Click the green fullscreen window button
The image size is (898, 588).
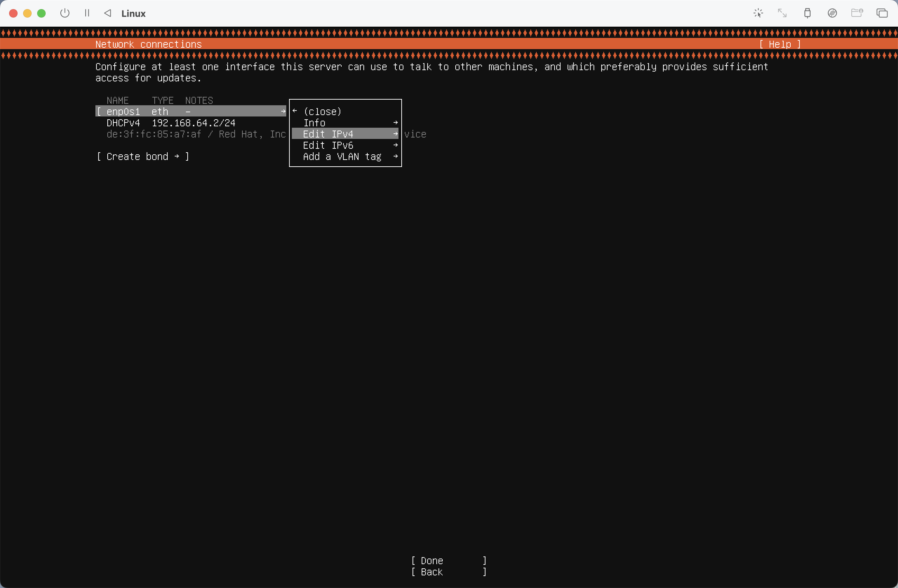pos(41,13)
